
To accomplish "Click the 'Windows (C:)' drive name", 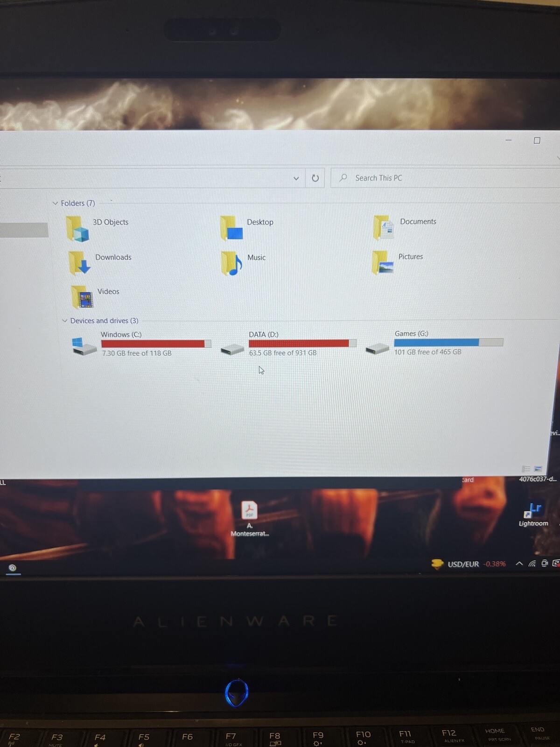I will coord(121,335).
